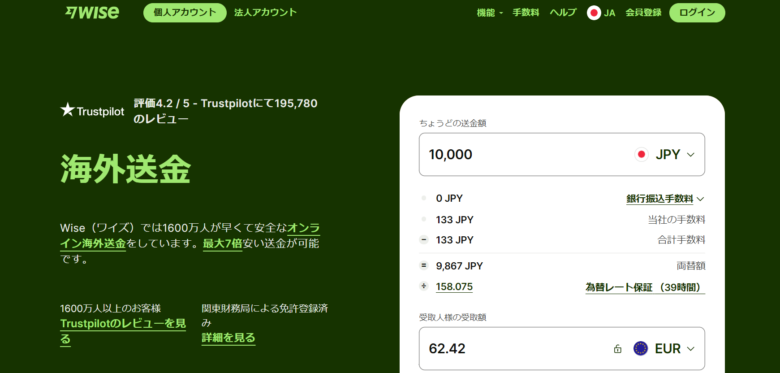Click the 詳細を見る link
The image size is (780, 373).
(x=228, y=338)
